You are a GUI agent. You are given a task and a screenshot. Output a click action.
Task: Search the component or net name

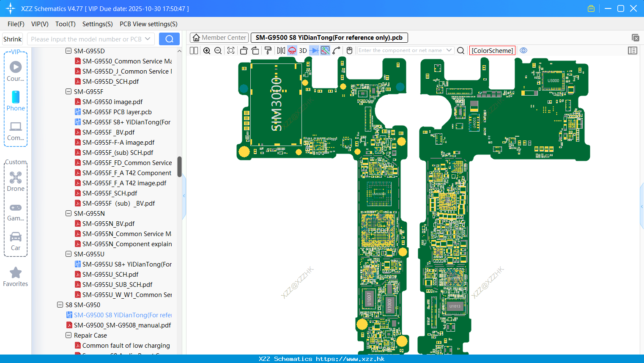click(461, 50)
